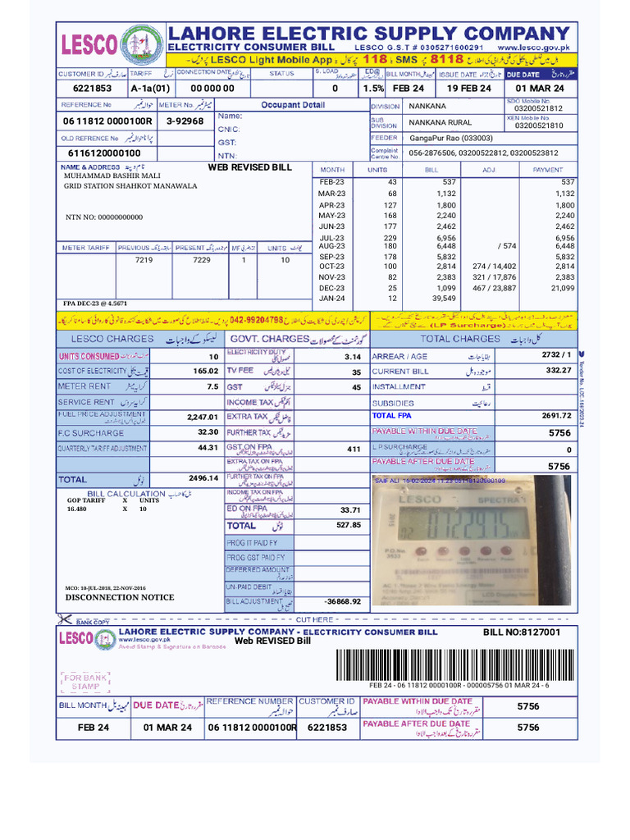
Task: Click the name MUHAMMAD BASHIR MALI
Action: click(x=112, y=176)
